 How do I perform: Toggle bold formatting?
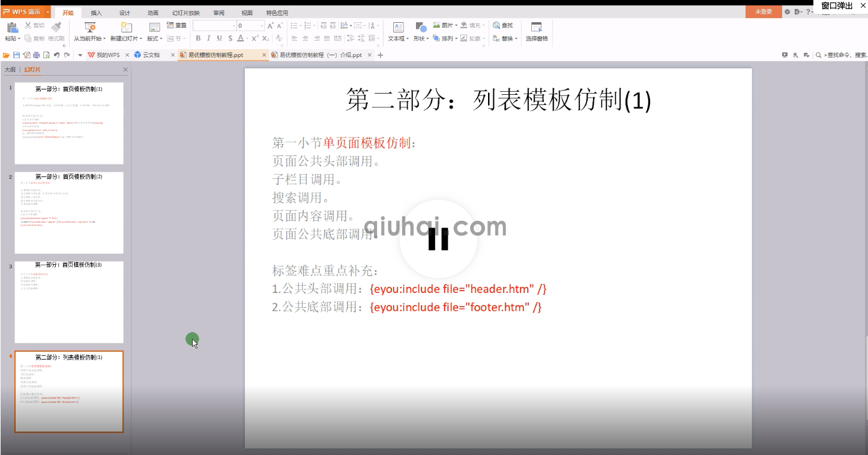click(197, 38)
